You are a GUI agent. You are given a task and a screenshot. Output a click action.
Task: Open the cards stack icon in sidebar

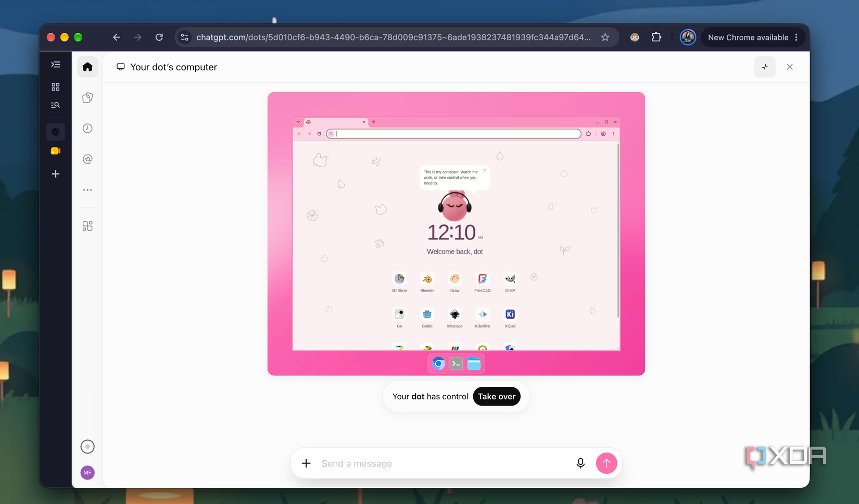[x=87, y=97]
